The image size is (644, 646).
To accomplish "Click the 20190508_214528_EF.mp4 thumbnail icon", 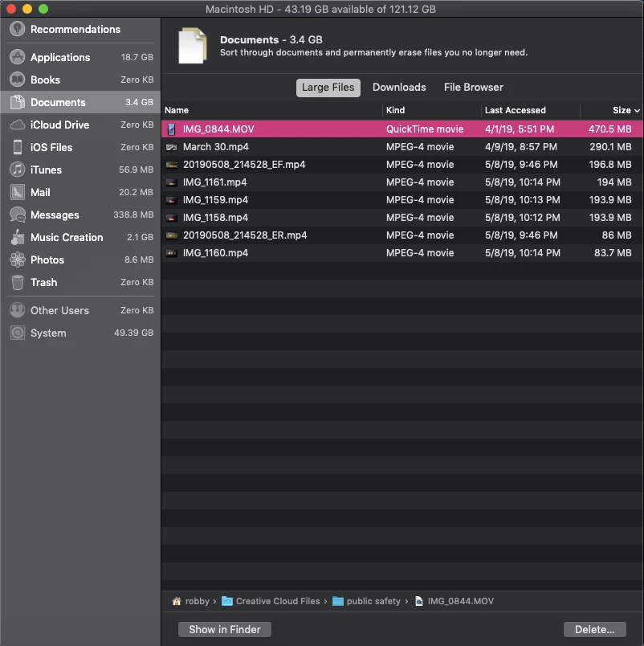I will tap(171, 165).
